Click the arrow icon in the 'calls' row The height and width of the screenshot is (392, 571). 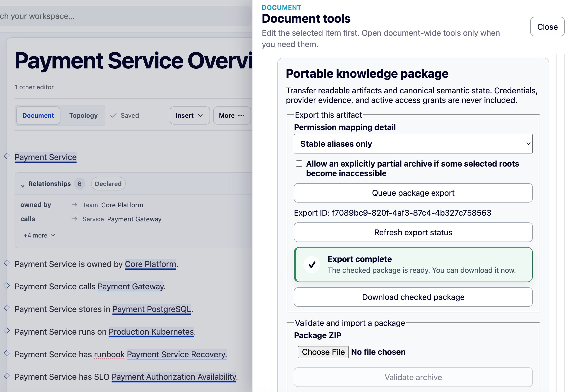click(x=74, y=219)
